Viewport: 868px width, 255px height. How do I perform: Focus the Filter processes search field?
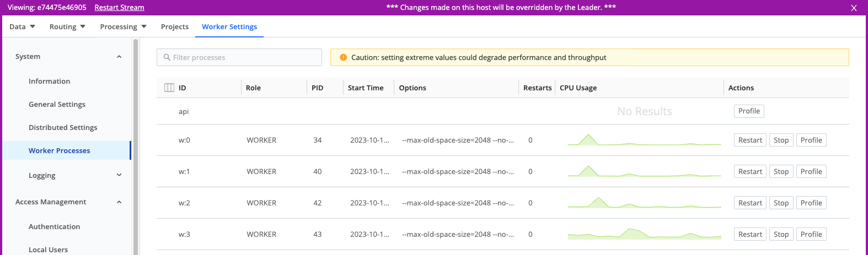tap(239, 57)
